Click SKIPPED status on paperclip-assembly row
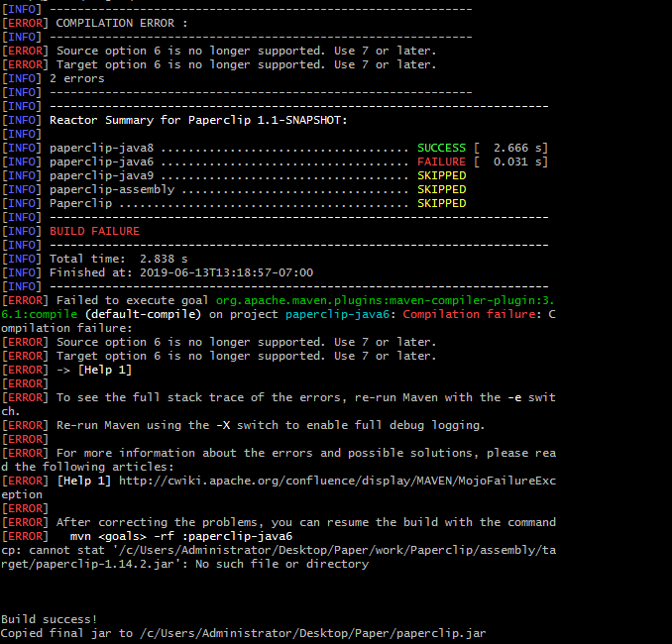The height and width of the screenshot is (644, 672). point(441,189)
